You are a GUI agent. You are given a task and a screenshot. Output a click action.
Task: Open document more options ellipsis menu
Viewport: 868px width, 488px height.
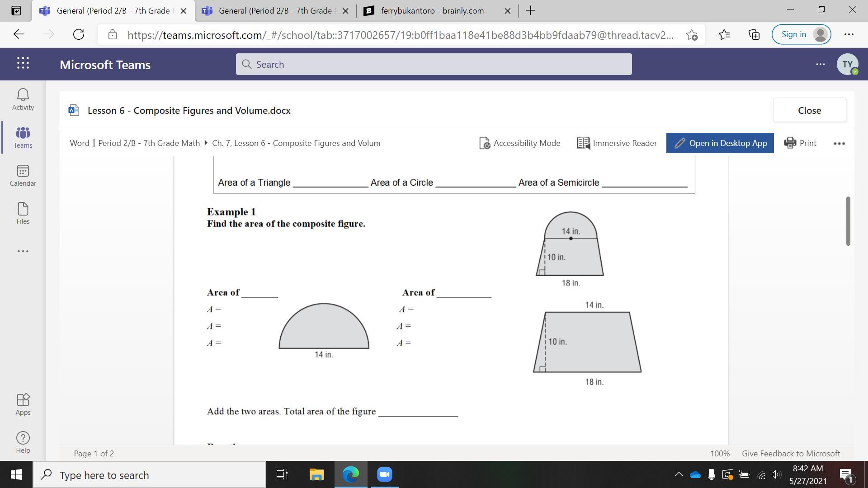click(x=839, y=143)
